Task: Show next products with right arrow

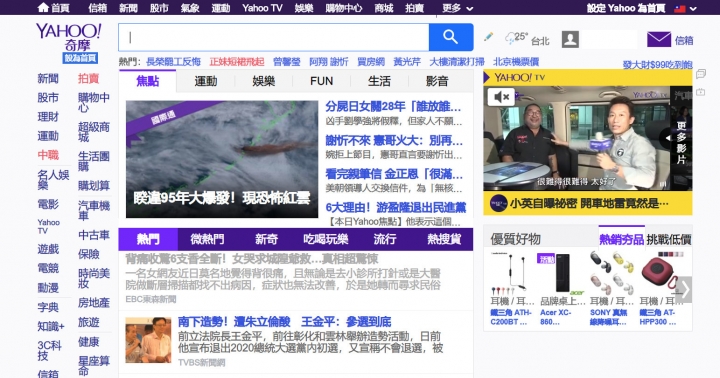Action: 684,289
